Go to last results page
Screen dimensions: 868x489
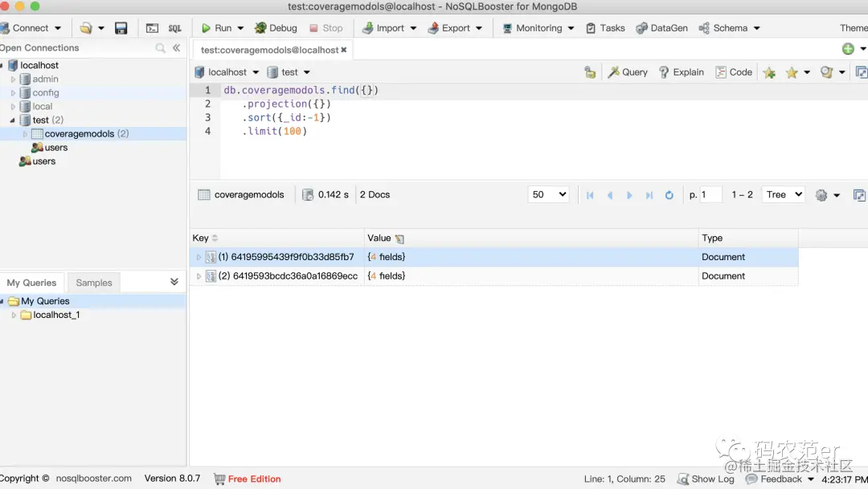(649, 195)
